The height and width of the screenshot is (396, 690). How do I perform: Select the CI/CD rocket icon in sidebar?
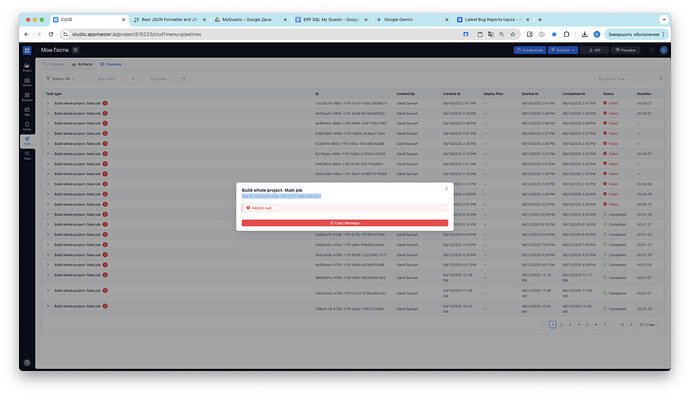pos(27,141)
